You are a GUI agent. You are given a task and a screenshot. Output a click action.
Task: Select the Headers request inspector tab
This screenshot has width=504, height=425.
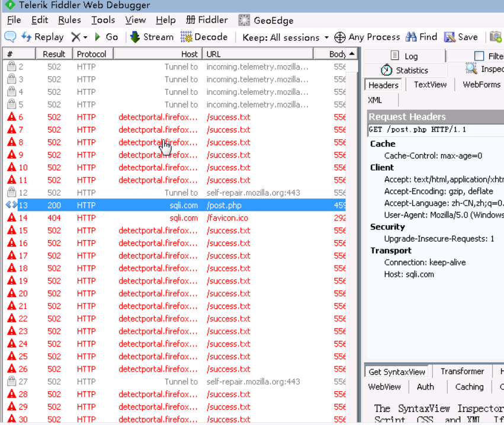pos(383,85)
